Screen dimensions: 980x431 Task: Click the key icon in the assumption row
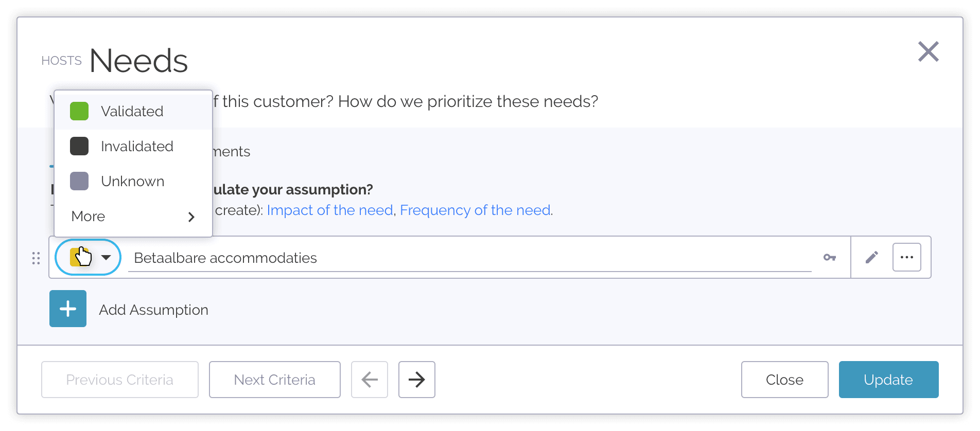tap(829, 257)
